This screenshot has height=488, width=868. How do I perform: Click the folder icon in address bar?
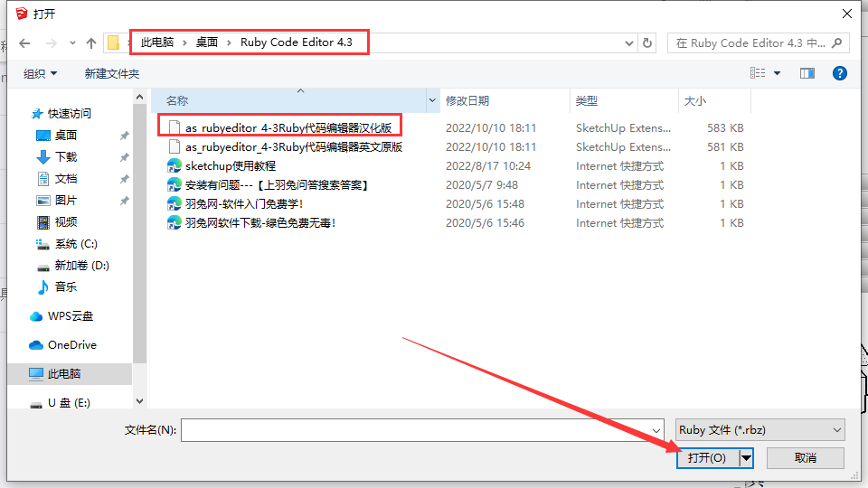coord(114,42)
